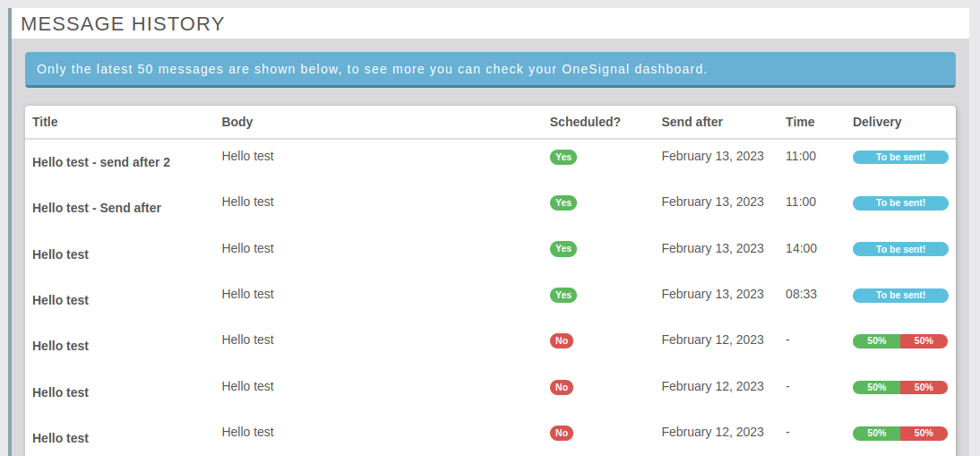Click the Yes badge in the first row
Screen dimensions: 980x456
pos(563,157)
